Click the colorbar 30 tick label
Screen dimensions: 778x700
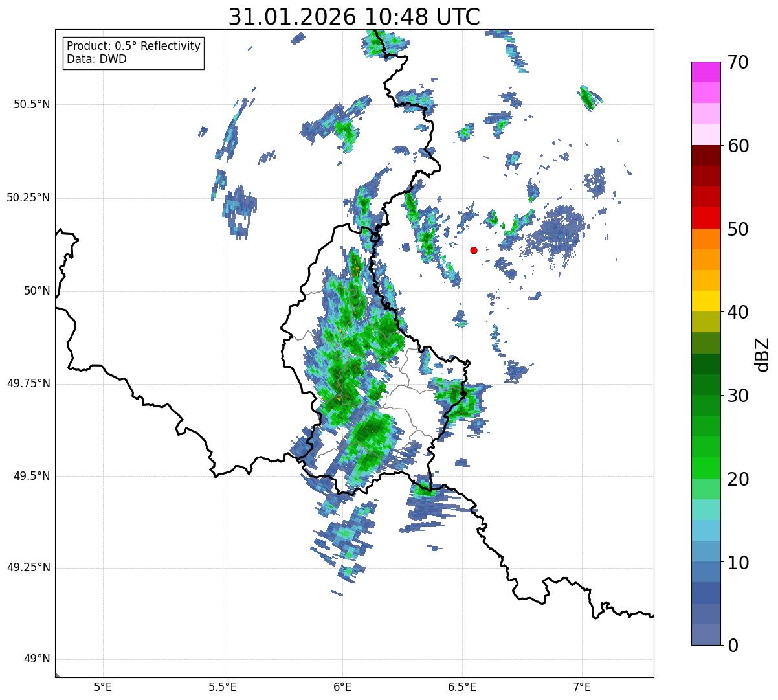point(738,396)
